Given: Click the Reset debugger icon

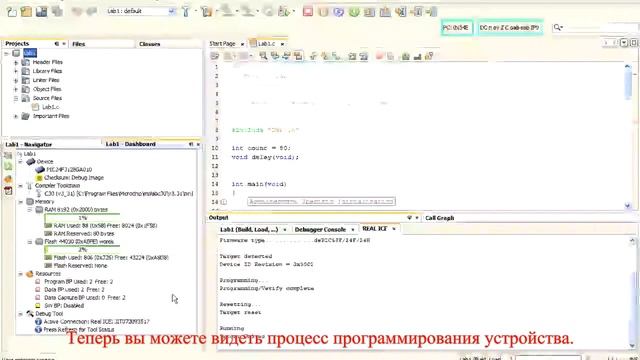Looking at the screenshot, I should [x=338, y=12].
